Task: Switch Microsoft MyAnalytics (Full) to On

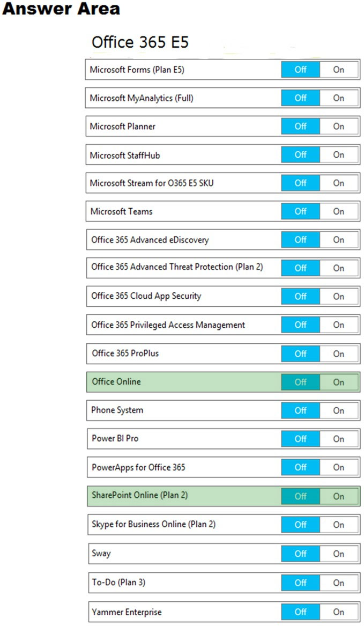Action: point(339,98)
